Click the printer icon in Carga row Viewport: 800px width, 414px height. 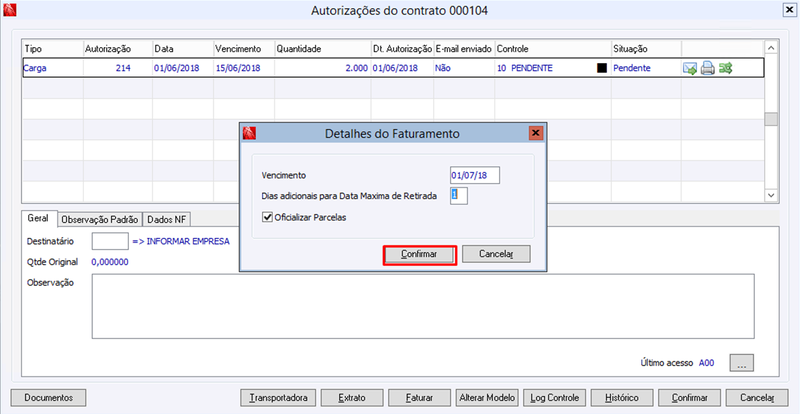pyautogui.click(x=708, y=68)
